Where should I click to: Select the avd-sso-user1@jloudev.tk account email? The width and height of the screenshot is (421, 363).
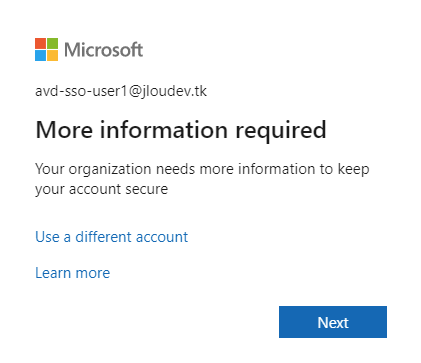point(121,91)
